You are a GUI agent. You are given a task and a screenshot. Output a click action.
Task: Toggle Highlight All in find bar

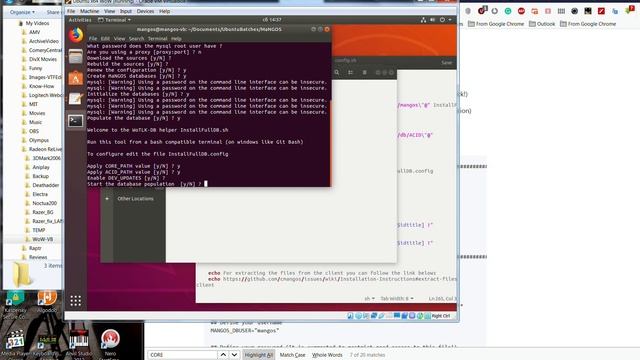click(258, 355)
